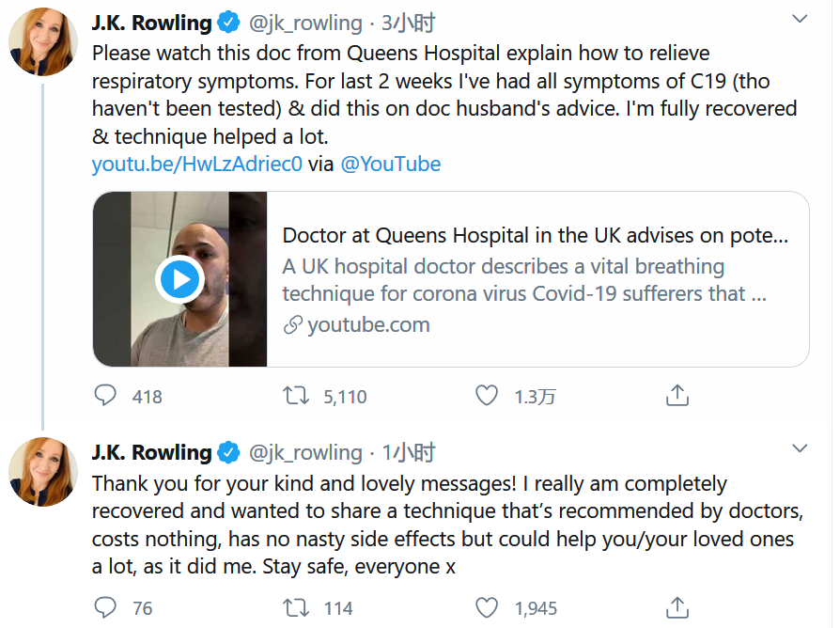Open the youtube.com link card title
This screenshot has height=628, width=840.
coord(536,235)
